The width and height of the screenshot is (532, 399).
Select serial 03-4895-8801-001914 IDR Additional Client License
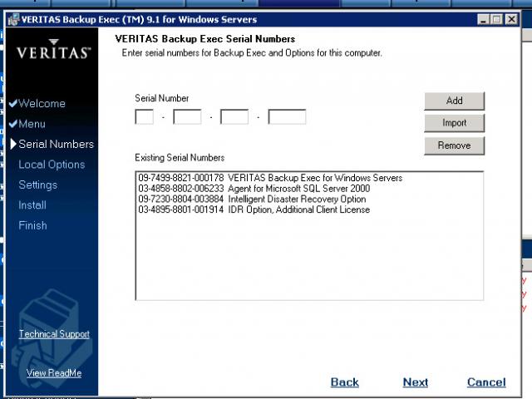click(x=254, y=209)
